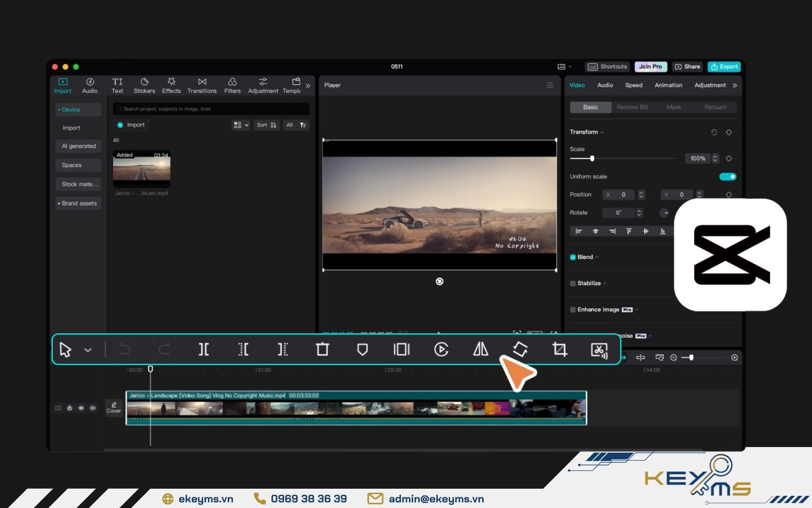Open the Stickers panel

coord(144,85)
